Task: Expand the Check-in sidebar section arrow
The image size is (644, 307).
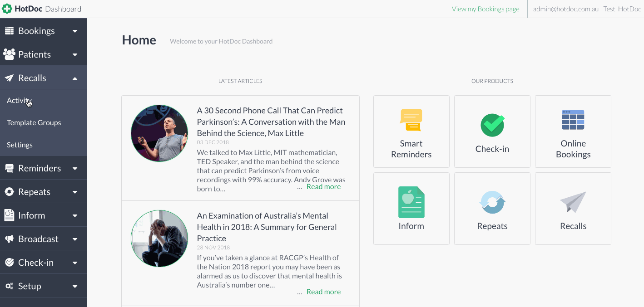Action: click(x=75, y=263)
